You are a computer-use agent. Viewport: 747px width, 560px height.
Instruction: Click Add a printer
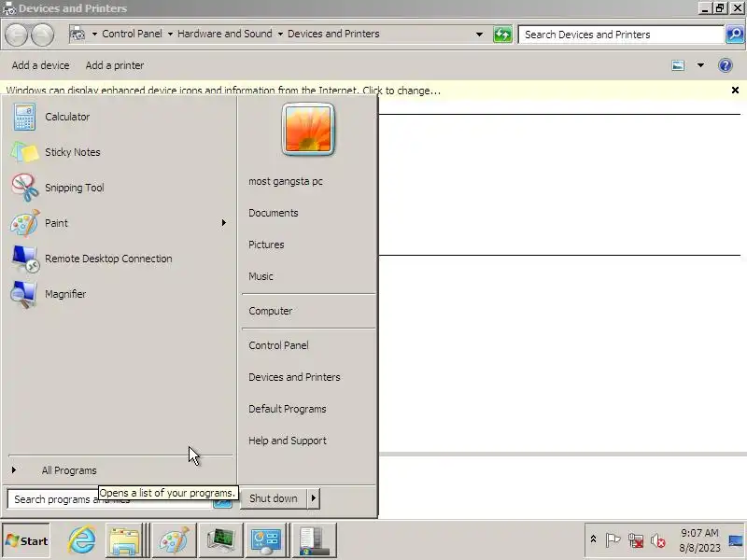pyautogui.click(x=114, y=65)
